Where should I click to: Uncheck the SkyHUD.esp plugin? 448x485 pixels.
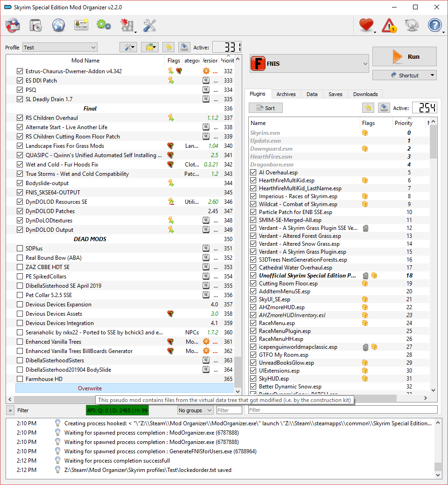click(253, 379)
